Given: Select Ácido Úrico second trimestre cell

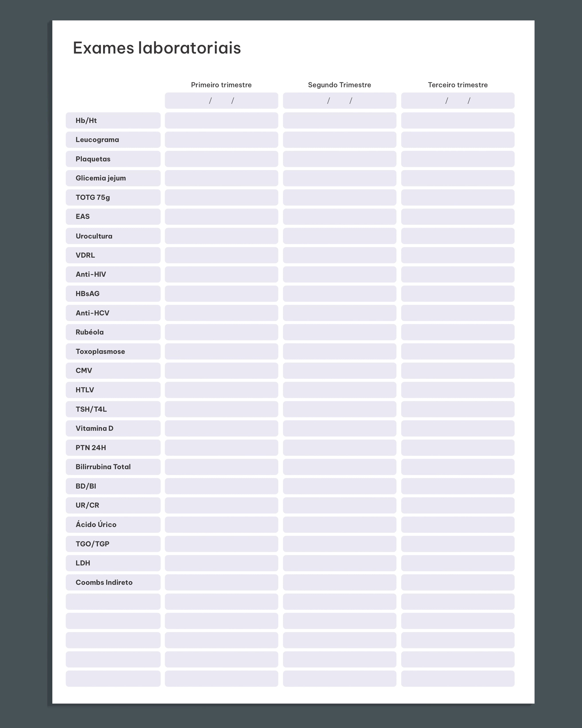Looking at the screenshot, I should [x=340, y=525].
